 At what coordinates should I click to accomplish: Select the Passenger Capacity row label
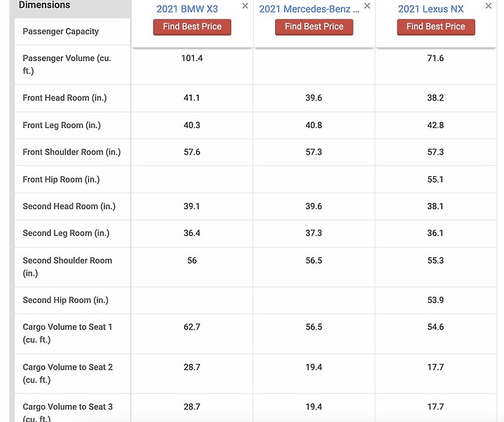pos(60,31)
